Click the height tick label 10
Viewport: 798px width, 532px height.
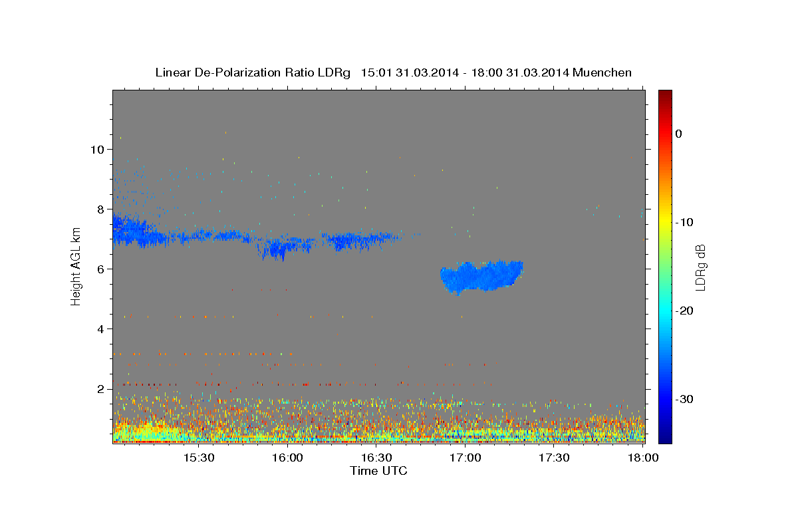pyautogui.click(x=97, y=150)
